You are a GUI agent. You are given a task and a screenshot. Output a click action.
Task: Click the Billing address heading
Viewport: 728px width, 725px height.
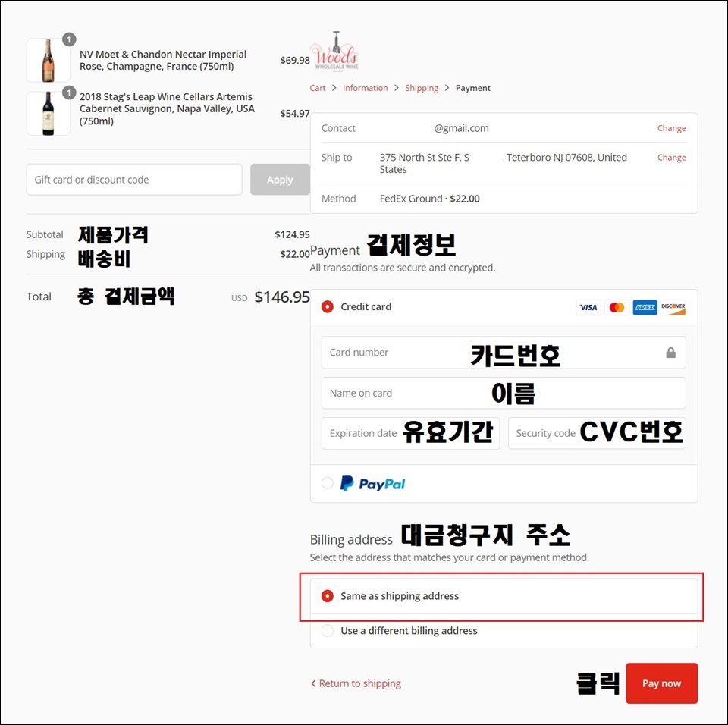click(x=351, y=540)
